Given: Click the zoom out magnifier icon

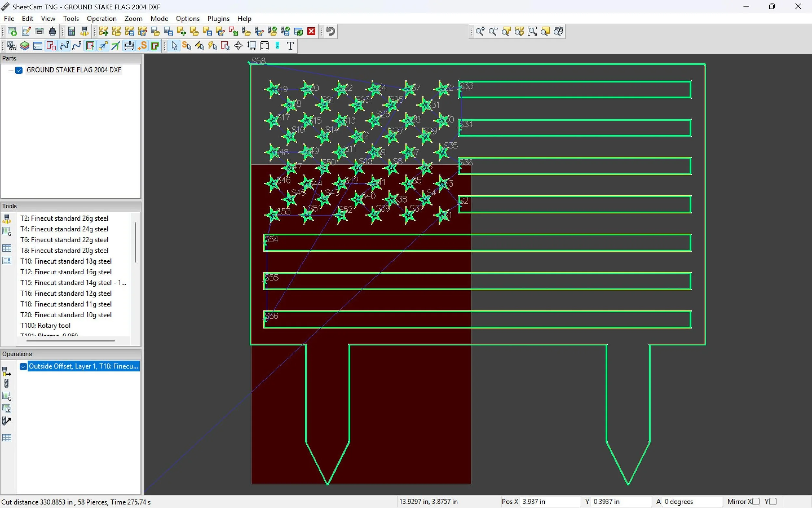Looking at the screenshot, I should coord(493,31).
